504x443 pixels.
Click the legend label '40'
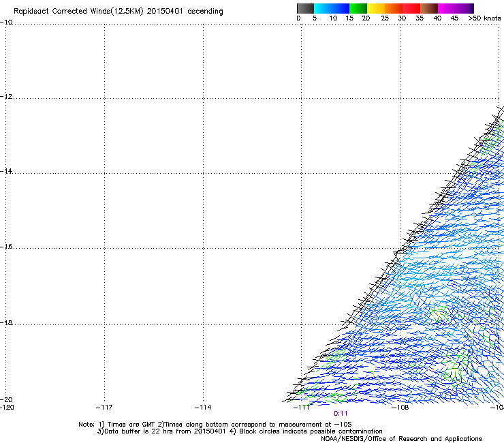(437, 18)
